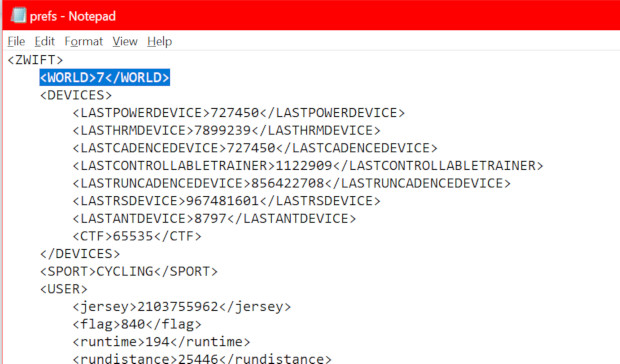Click the SPORT CYCLING line
Viewport: 620px width, 364px height.
[x=129, y=272]
